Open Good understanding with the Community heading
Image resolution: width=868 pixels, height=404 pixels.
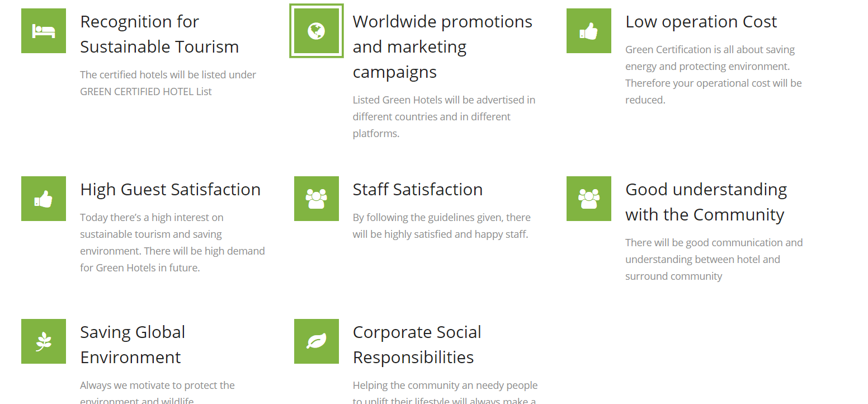point(706,202)
